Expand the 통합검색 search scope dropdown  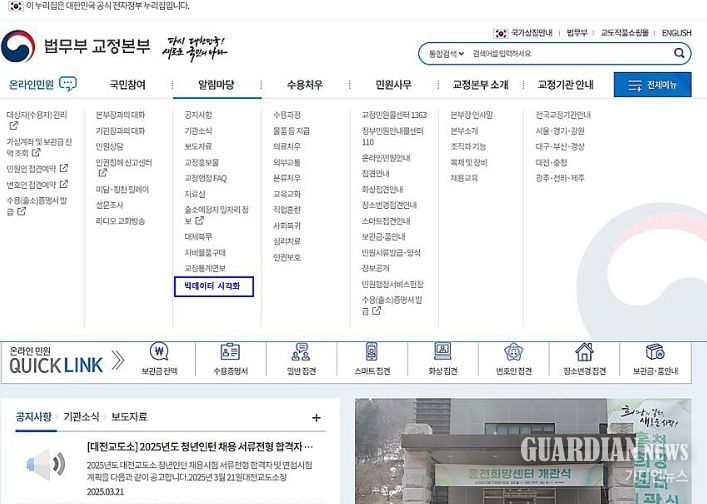(446, 53)
